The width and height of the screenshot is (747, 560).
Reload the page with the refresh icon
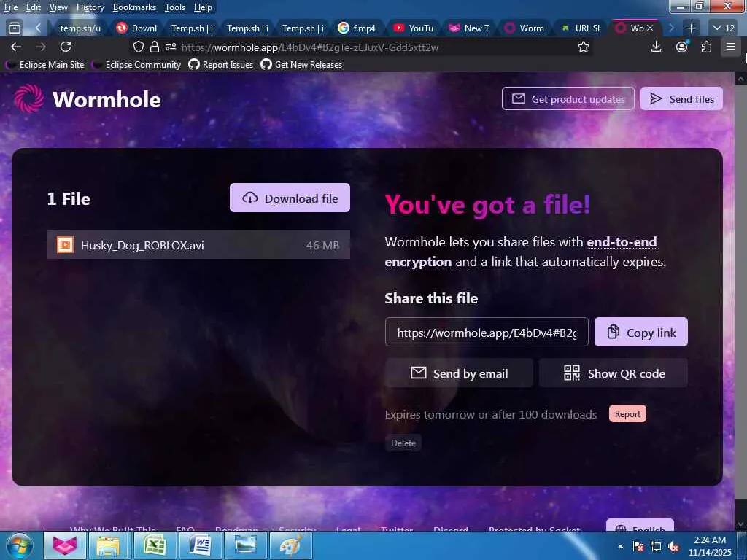click(x=66, y=47)
